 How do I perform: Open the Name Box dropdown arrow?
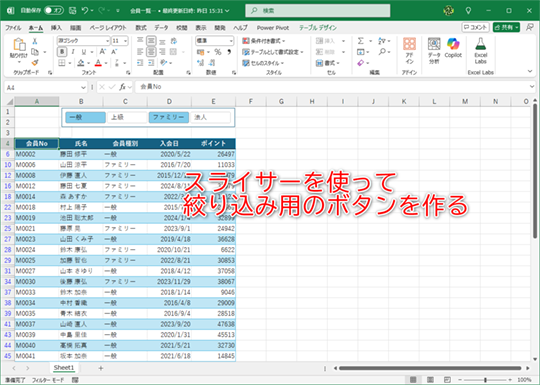pos(83,87)
